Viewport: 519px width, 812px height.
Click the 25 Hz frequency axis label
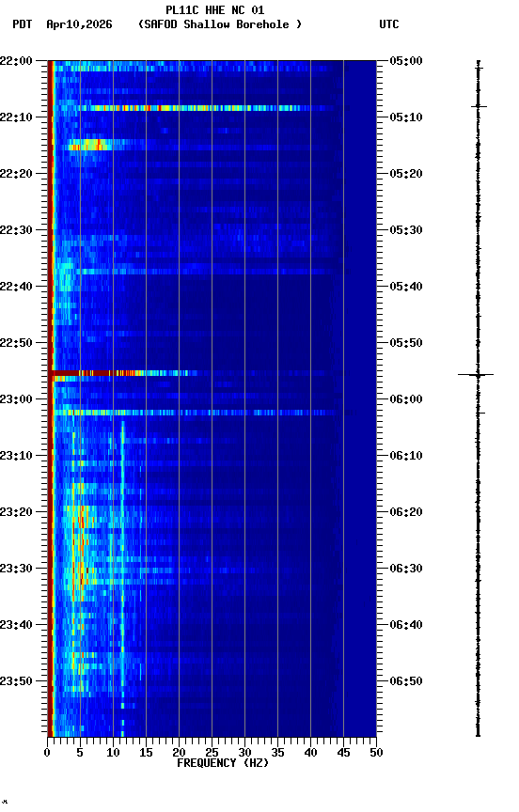point(212,753)
